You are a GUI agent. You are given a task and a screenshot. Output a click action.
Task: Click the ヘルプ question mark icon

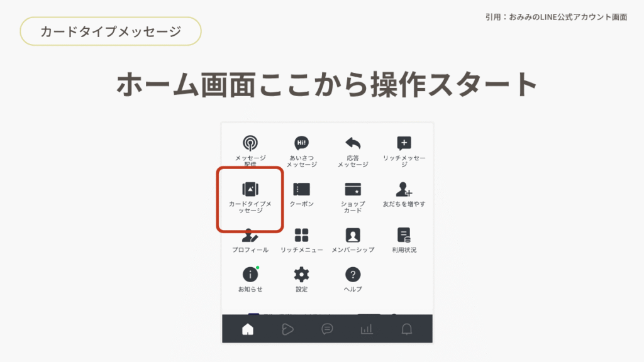coord(353,275)
